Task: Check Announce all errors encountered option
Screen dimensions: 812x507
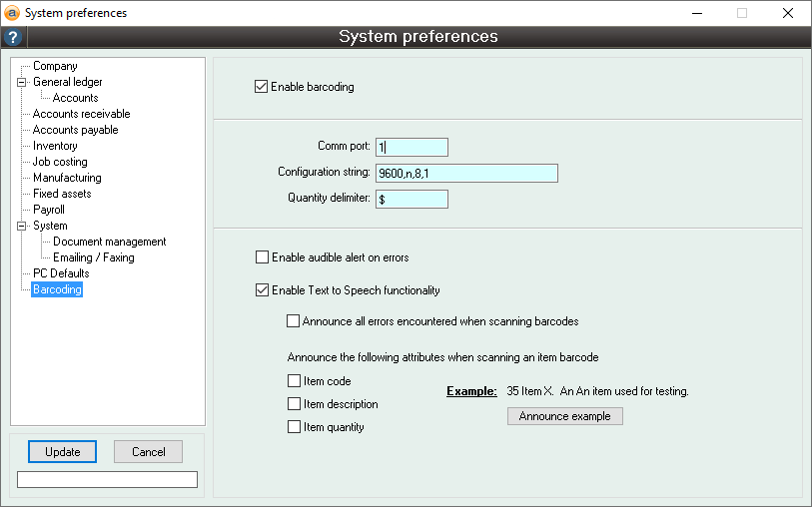Action: point(294,321)
